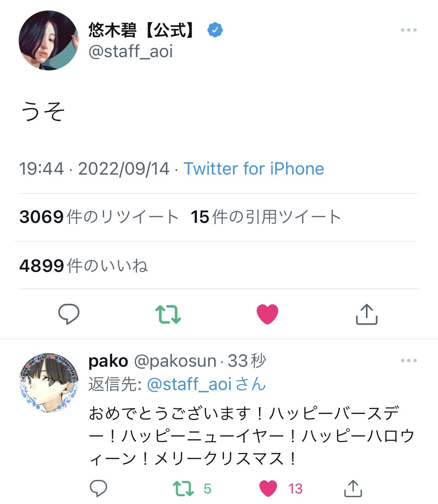Open the 悠木碧【公式】 display name
The image size is (438, 504).
click(x=142, y=30)
